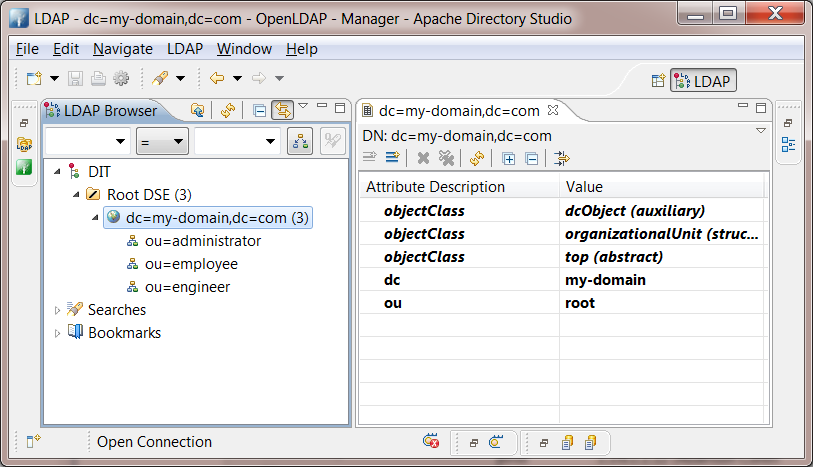Click the Back yellow arrow icon
Screen dimensions: 813x467
[x=217, y=78]
